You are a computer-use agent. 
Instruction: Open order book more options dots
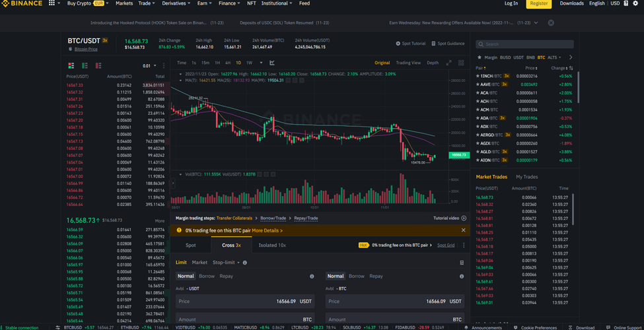pos(164,66)
